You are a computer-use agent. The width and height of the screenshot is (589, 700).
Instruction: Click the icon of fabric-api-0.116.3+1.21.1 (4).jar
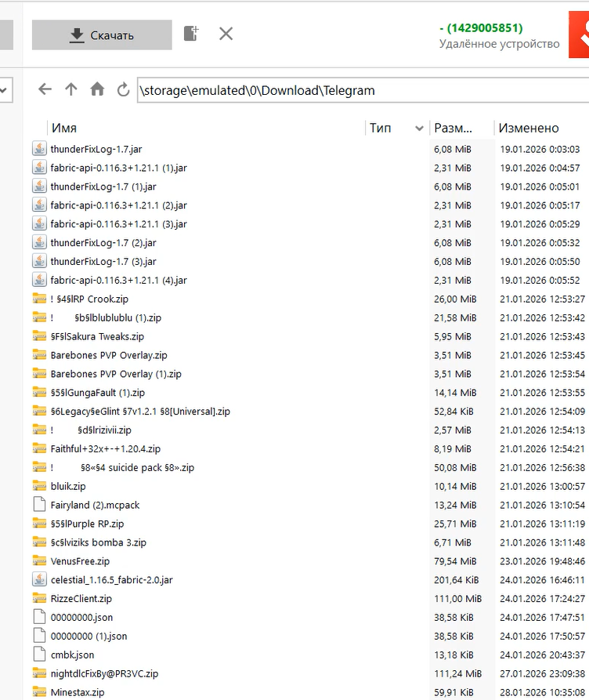click(39, 280)
